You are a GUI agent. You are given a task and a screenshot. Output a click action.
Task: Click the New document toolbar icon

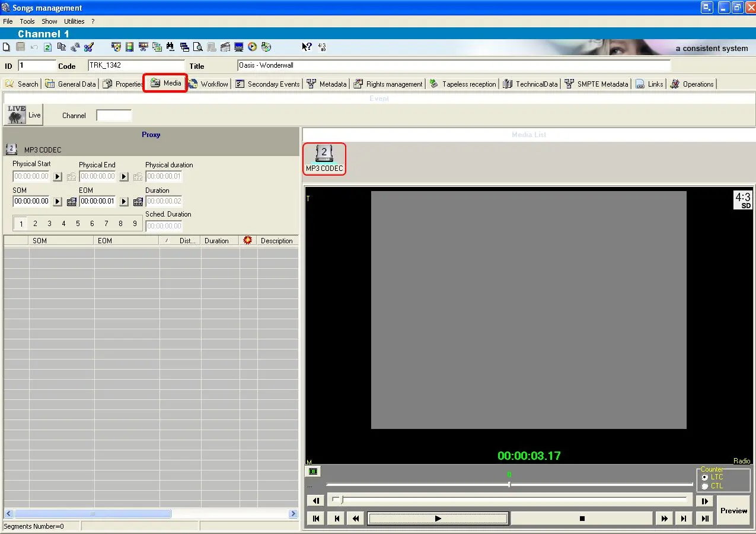pyautogui.click(x=7, y=47)
